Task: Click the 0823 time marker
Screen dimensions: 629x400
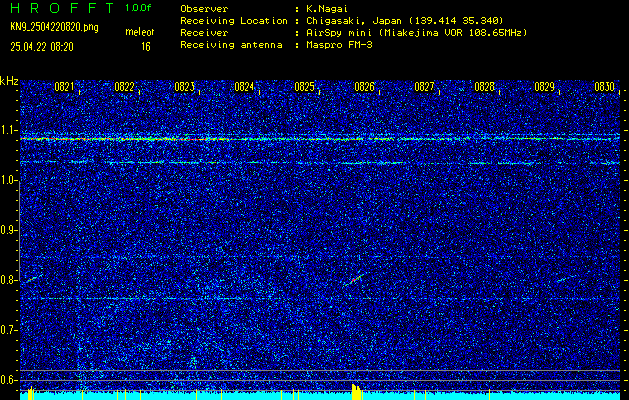Action: click(185, 87)
